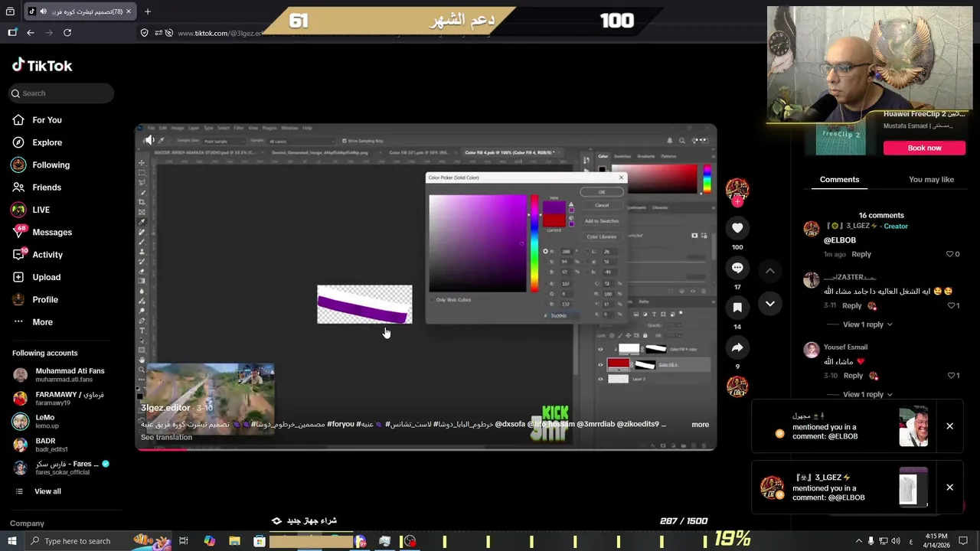Viewport: 980px width, 551px height.
Task: Open the video comments bubble icon
Action: coord(737,268)
